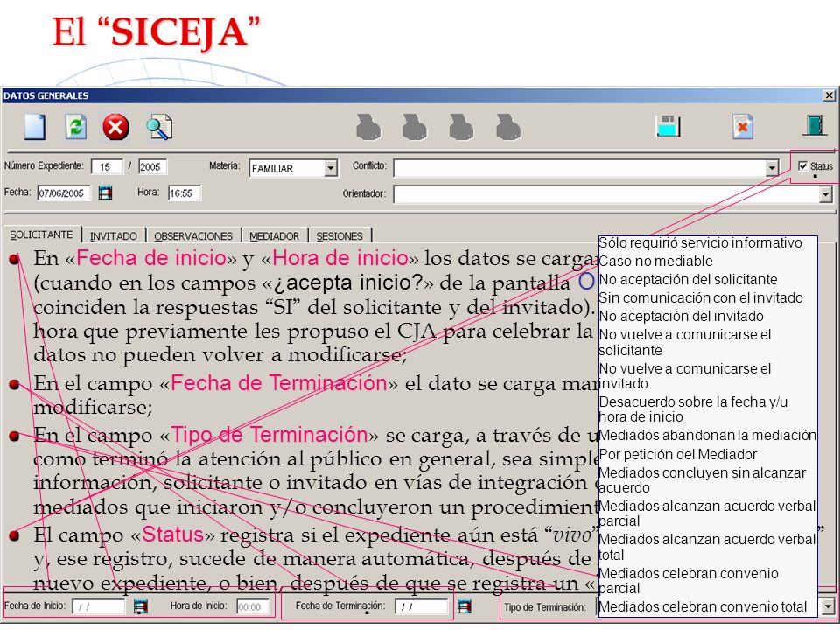
Task: Click the delete document icon with red X
Action: [743, 127]
